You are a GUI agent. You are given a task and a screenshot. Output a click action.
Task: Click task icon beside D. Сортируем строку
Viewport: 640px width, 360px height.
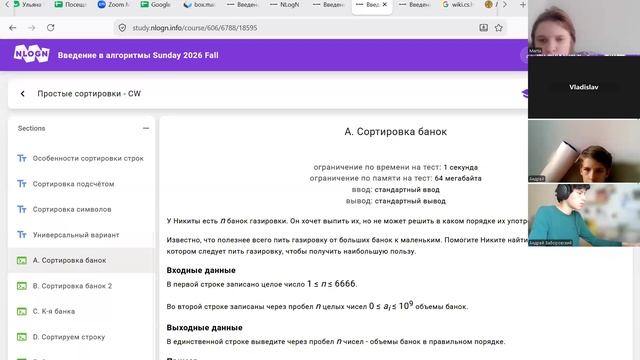(x=22, y=337)
